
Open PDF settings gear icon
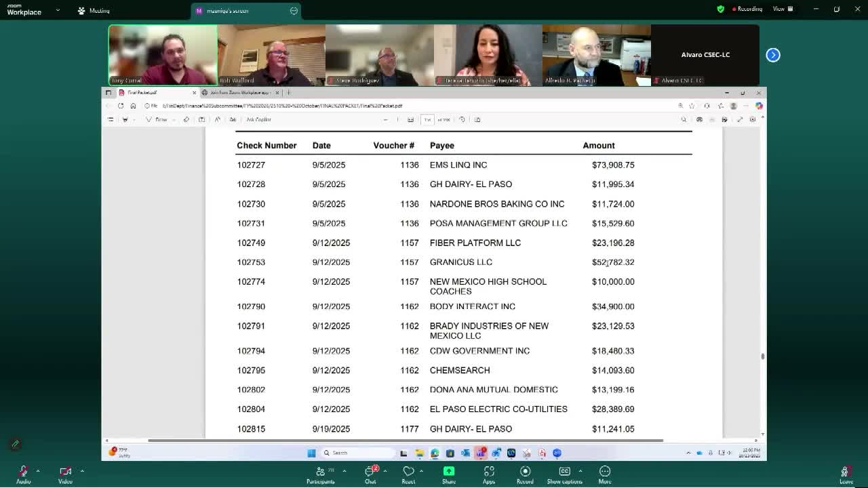point(752,119)
